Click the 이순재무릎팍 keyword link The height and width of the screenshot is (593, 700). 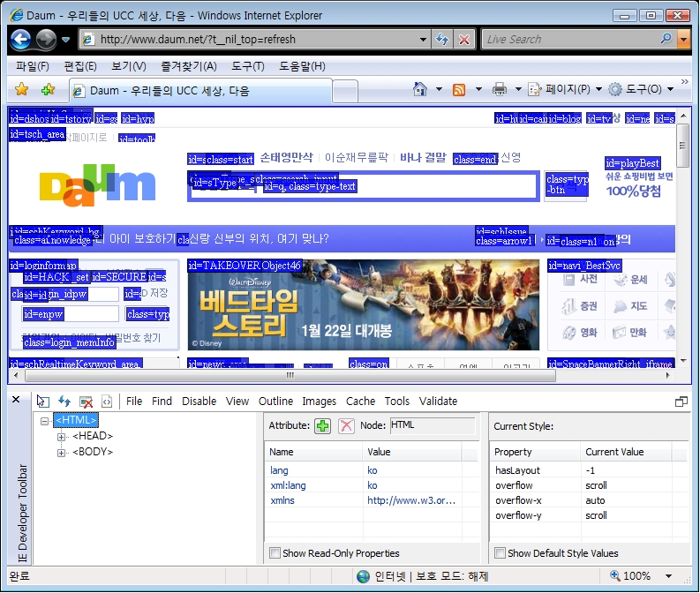point(357,157)
